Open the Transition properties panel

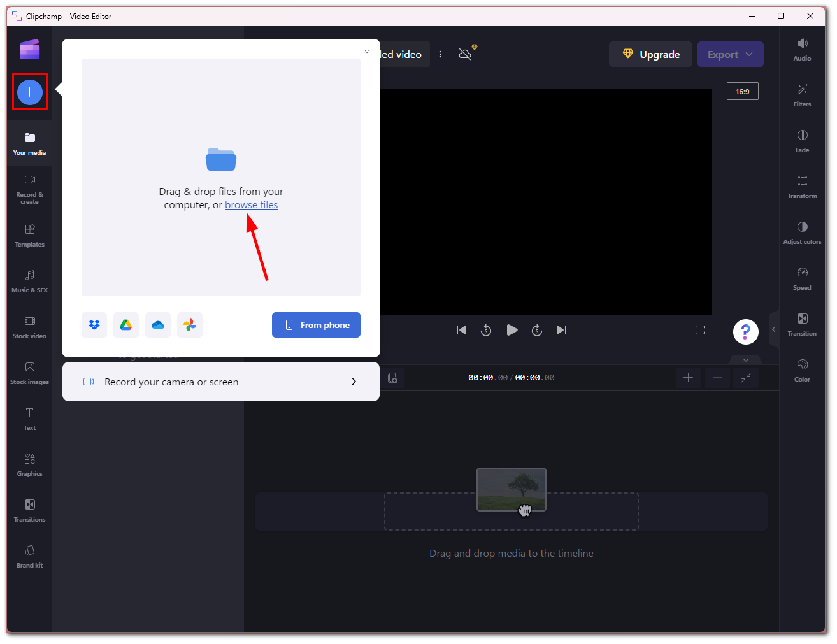point(802,324)
